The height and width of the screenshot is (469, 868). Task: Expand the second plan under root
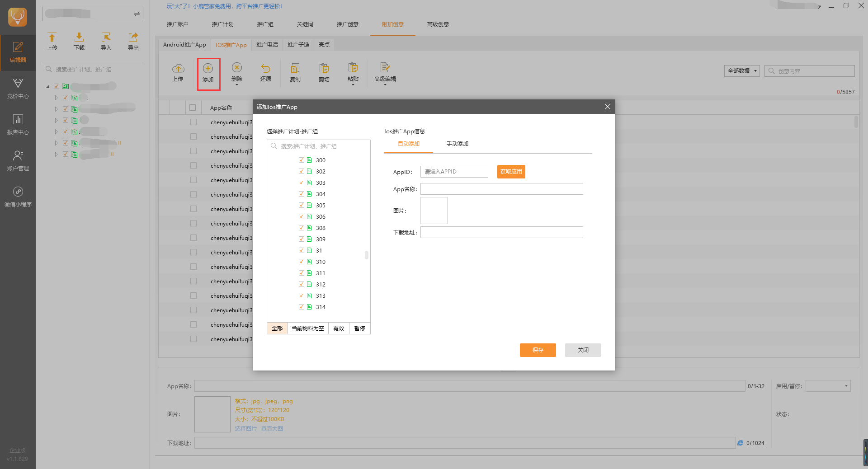click(x=57, y=109)
